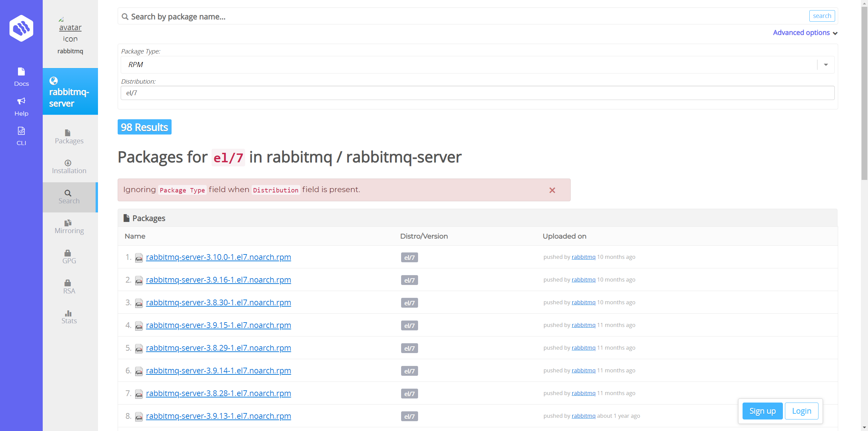868x431 pixels.
Task: Open the Mirroring sidebar item
Action: pos(69,227)
